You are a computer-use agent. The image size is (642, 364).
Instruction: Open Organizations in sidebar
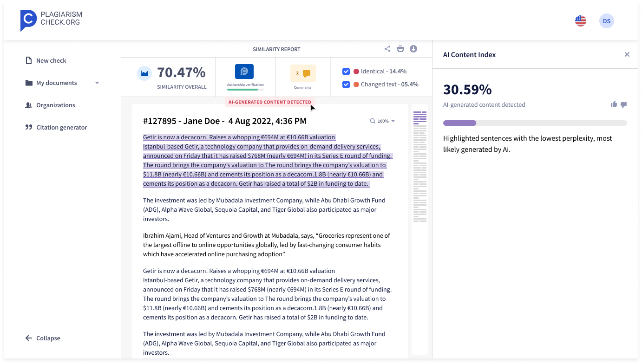tap(56, 105)
